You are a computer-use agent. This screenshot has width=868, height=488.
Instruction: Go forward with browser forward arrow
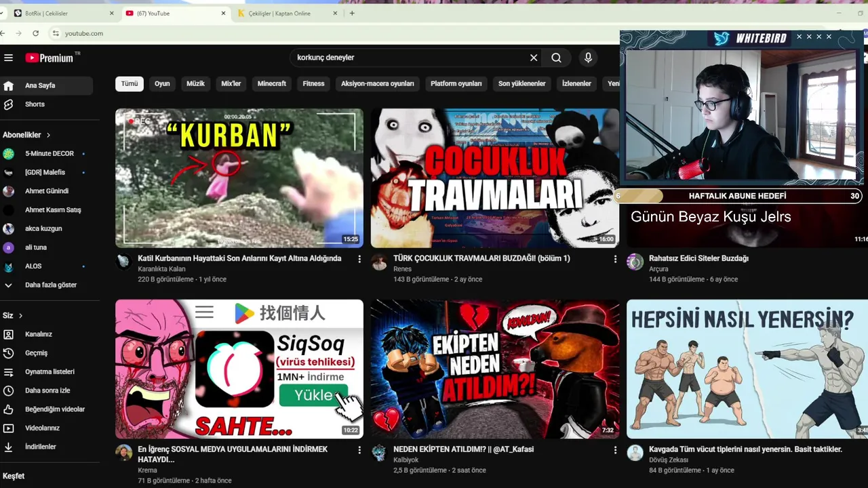(18, 33)
